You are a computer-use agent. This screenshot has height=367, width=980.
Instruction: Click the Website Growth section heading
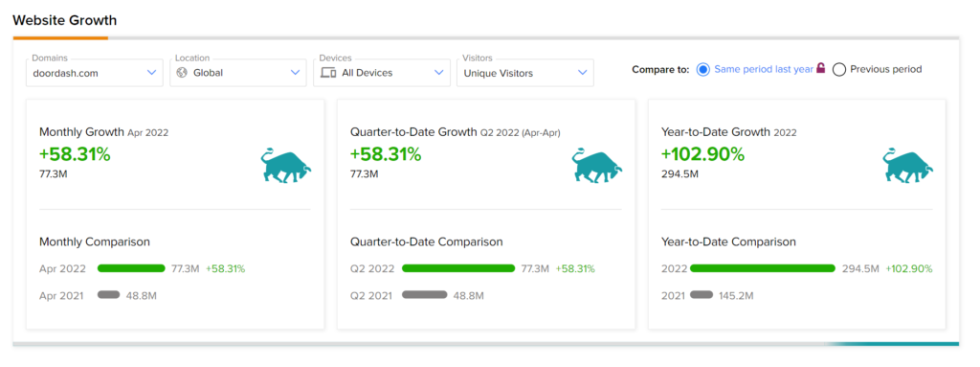tap(64, 20)
